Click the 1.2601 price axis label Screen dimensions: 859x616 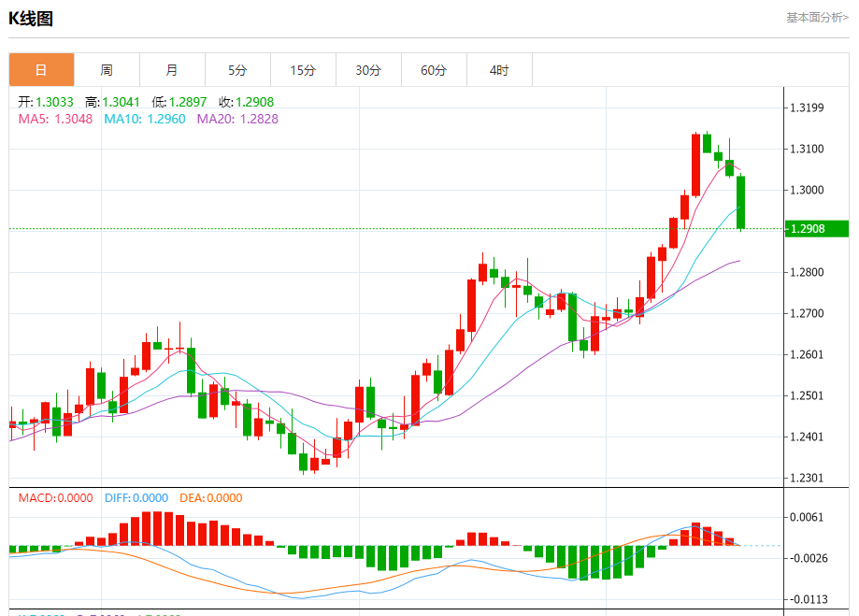[x=807, y=354]
